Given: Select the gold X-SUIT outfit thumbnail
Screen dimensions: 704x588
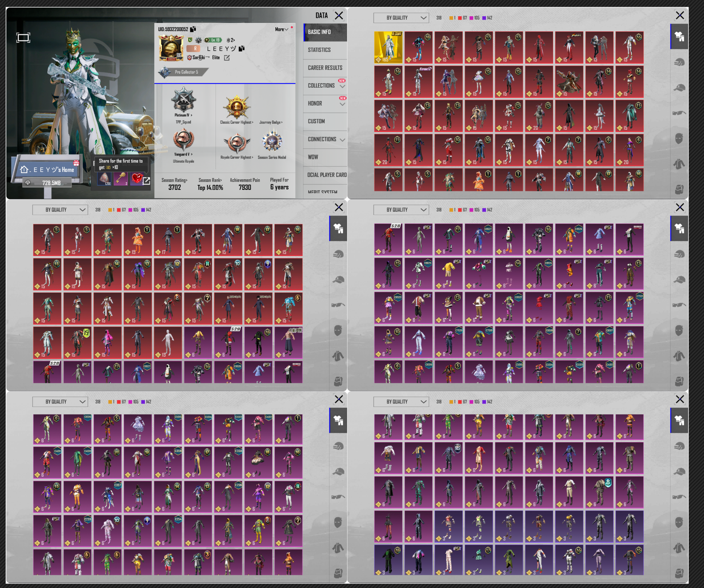Looking at the screenshot, I should click(388, 48).
